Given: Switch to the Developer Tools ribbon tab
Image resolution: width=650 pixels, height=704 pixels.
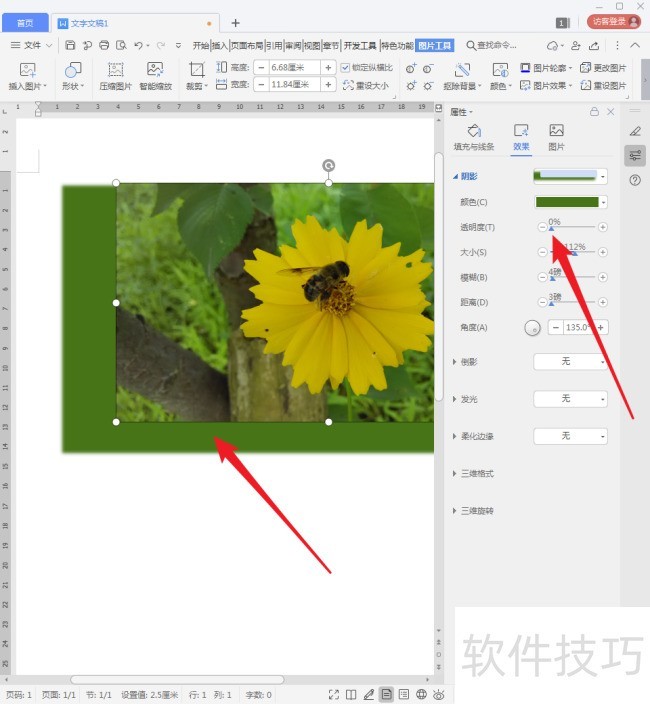Looking at the screenshot, I should point(360,45).
